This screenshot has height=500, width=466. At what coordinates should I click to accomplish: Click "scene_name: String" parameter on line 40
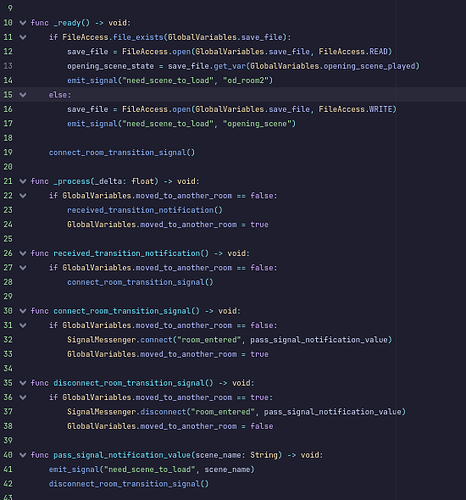236,455
